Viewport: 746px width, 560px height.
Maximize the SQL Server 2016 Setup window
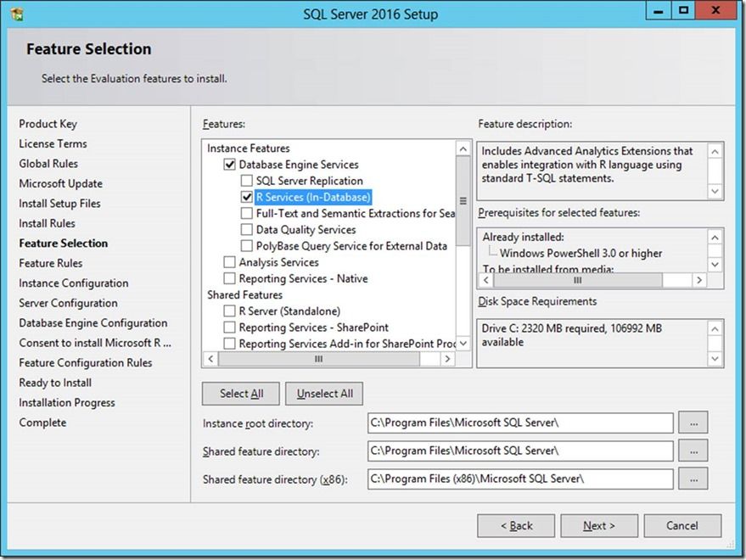[x=684, y=11]
